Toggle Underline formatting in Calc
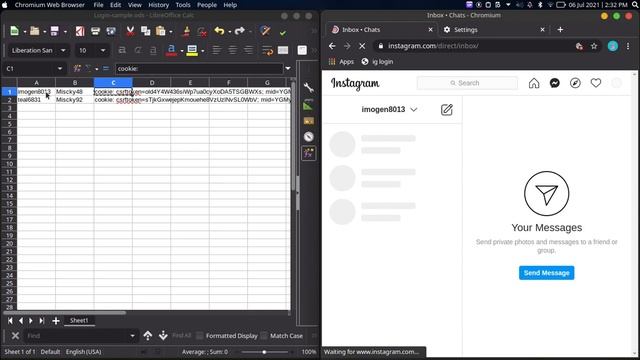Screen dimensions: 640x360 point(153,50)
